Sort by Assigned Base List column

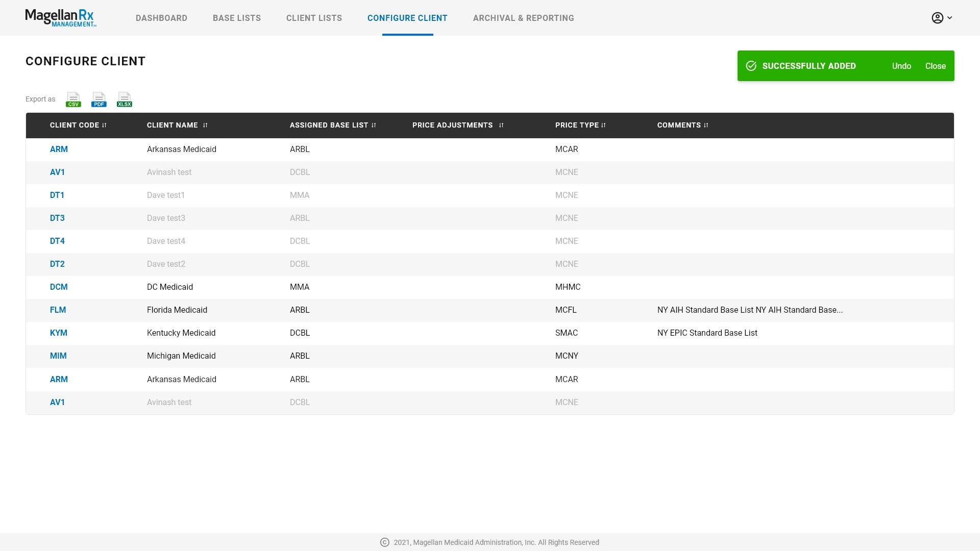coord(374,126)
